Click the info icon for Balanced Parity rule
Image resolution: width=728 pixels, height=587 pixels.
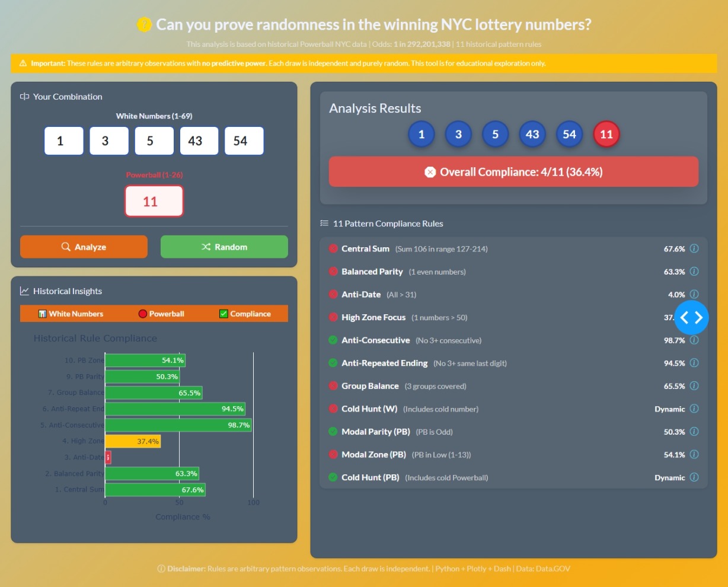pyautogui.click(x=694, y=272)
